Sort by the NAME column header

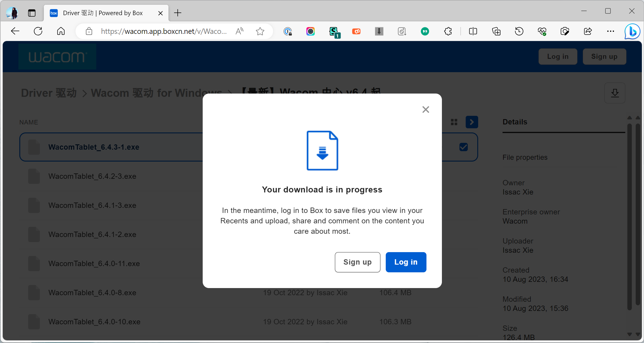29,122
